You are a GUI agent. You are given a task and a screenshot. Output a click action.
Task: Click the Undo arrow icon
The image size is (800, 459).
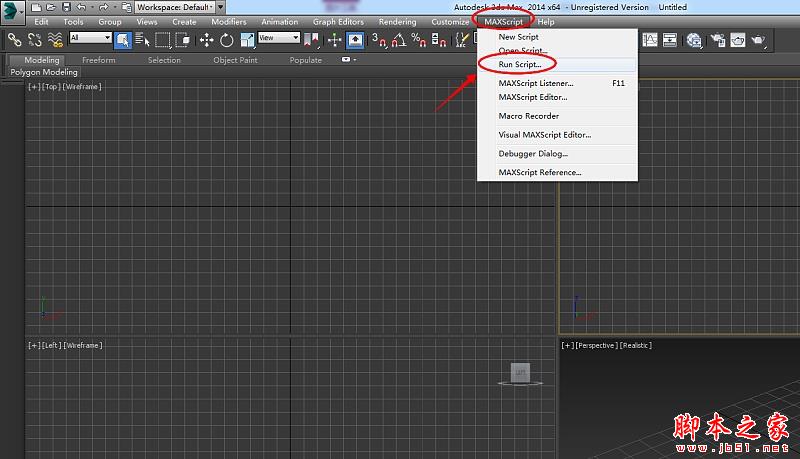81,7
